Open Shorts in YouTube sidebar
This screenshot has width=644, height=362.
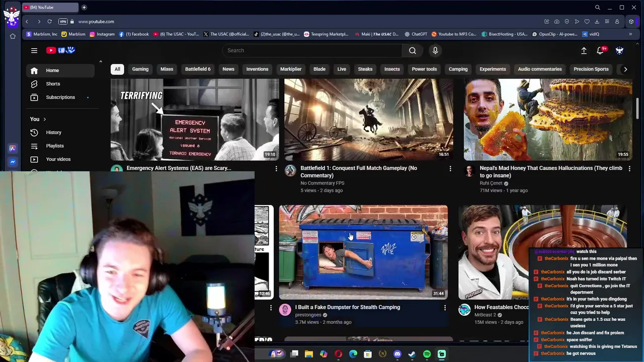point(60,84)
